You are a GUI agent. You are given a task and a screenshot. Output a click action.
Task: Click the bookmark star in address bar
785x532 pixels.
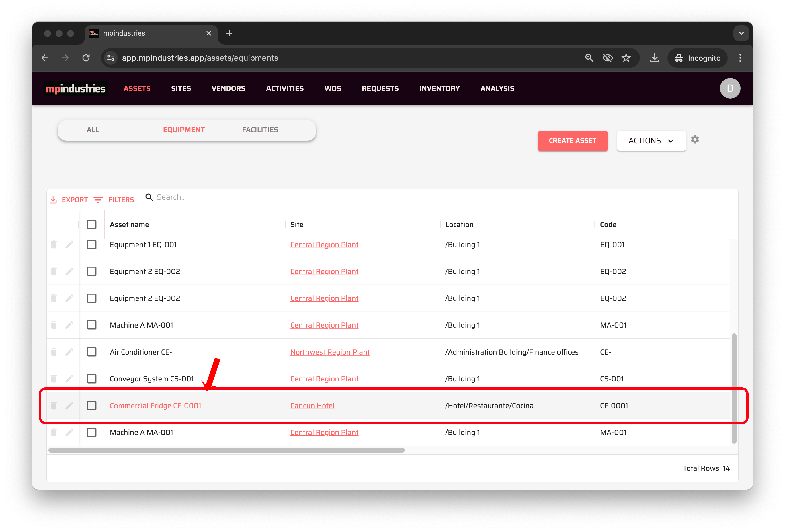(x=626, y=58)
